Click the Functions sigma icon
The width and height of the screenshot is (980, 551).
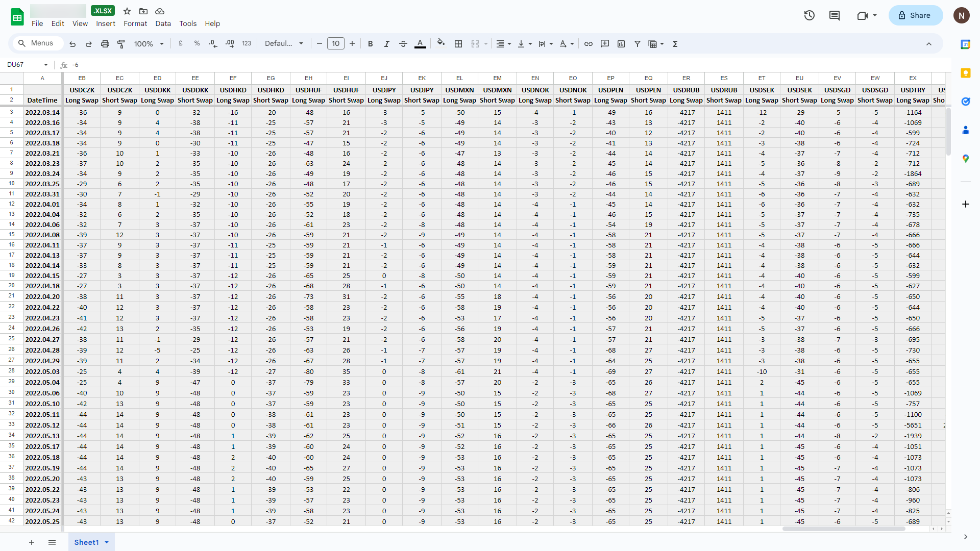pyautogui.click(x=675, y=44)
